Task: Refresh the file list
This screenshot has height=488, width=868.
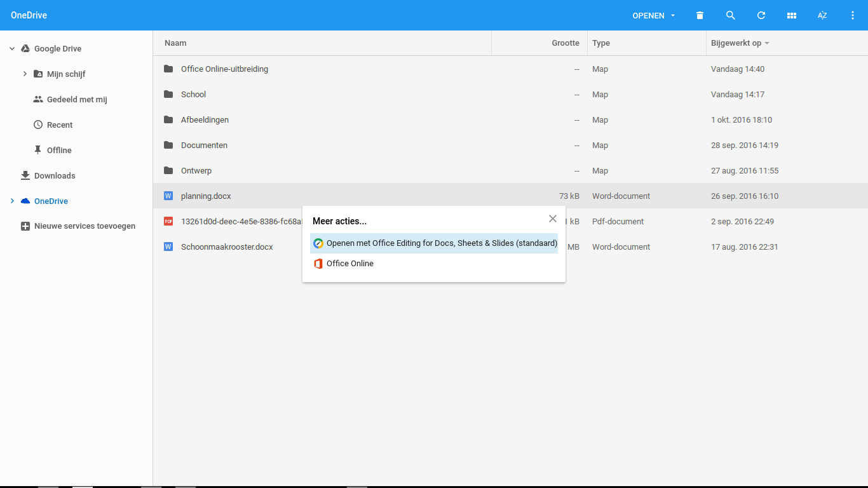Action: tap(761, 15)
